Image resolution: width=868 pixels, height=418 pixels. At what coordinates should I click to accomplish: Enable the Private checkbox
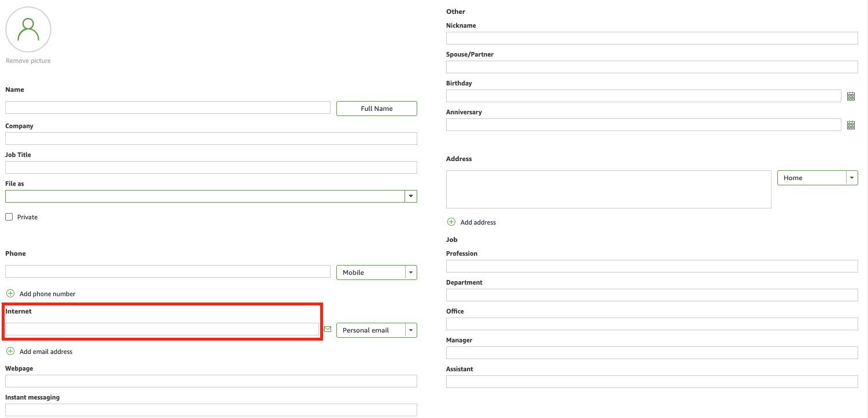9,217
